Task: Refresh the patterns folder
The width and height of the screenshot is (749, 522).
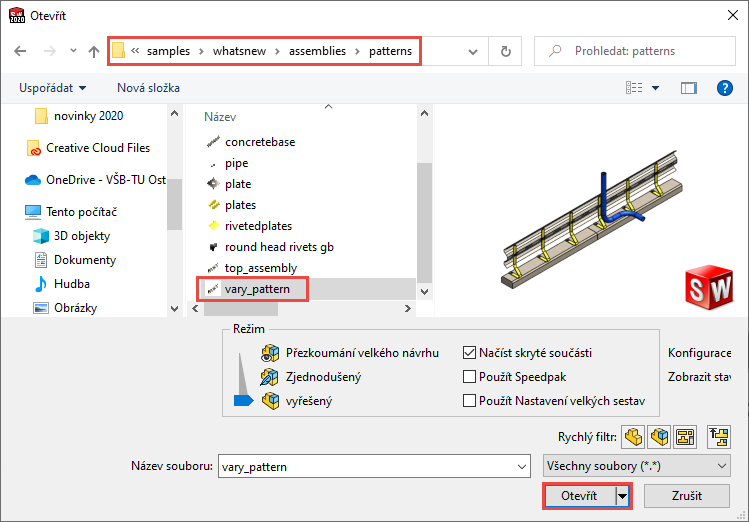Action: click(505, 51)
